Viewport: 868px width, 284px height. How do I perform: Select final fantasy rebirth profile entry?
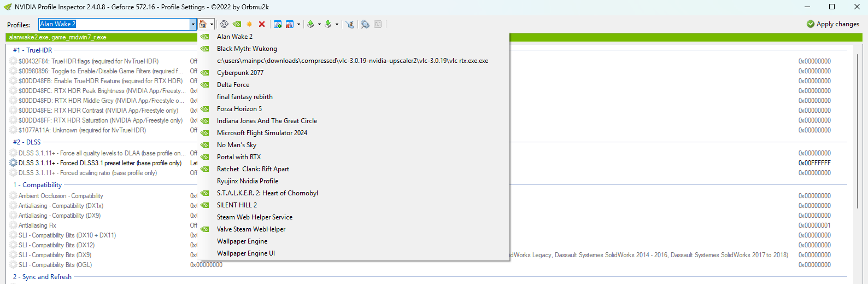354,97
